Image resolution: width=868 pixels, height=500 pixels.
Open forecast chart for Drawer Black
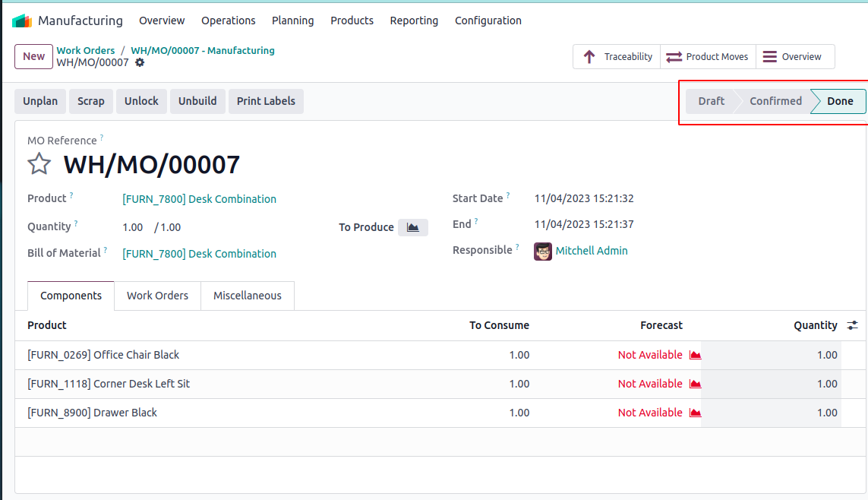(696, 413)
